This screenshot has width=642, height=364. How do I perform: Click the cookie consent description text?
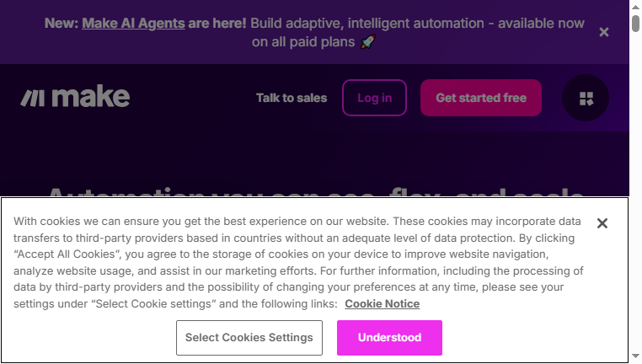(x=298, y=262)
